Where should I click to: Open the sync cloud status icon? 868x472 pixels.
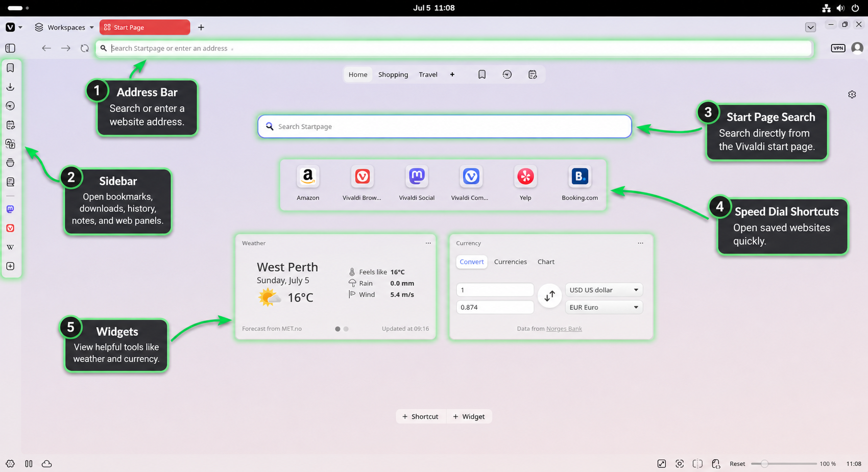(46, 464)
